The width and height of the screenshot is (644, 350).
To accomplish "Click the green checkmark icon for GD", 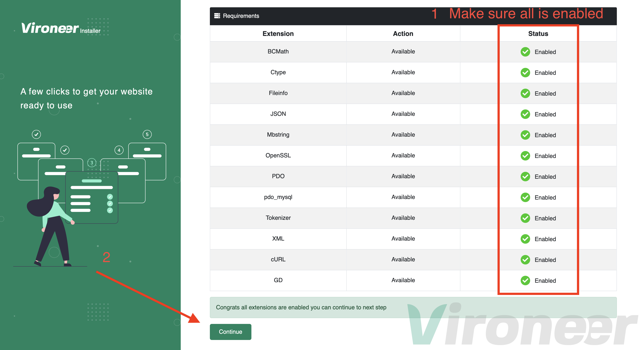I will click(525, 280).
